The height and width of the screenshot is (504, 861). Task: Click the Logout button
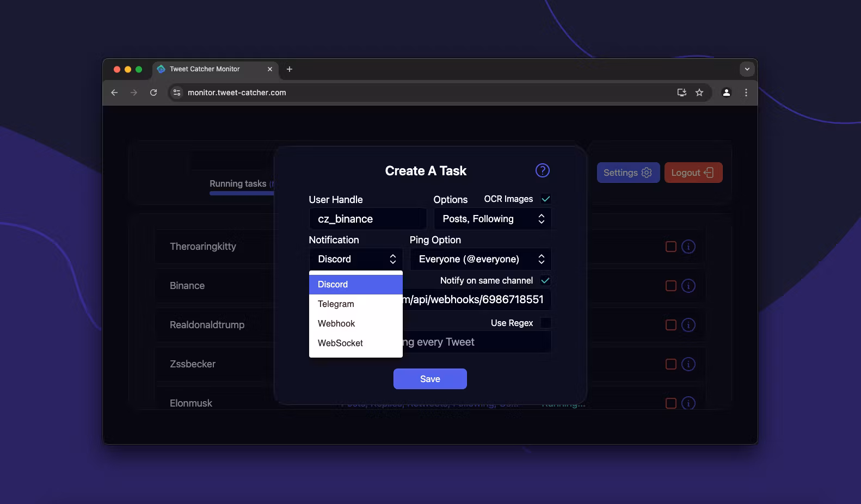pos(693,173)
